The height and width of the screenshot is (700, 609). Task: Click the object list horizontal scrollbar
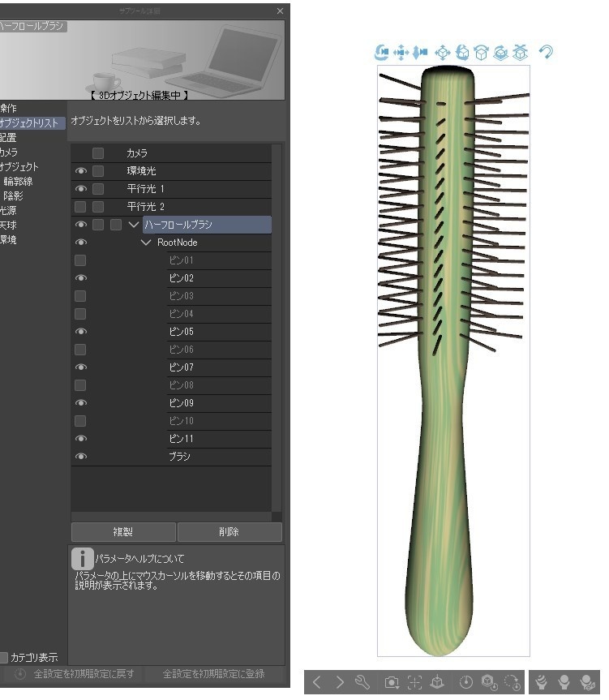click(x=171, y=517)
